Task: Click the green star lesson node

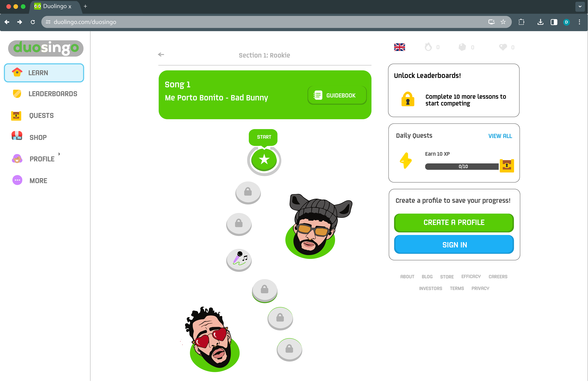Action: 264,160
